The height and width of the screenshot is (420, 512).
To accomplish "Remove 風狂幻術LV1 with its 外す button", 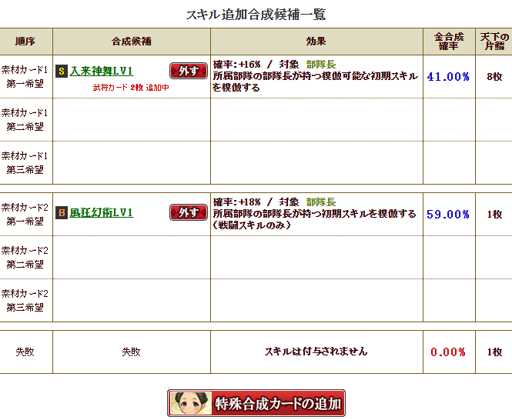I will pyautogui.click(x=189, y=212).
